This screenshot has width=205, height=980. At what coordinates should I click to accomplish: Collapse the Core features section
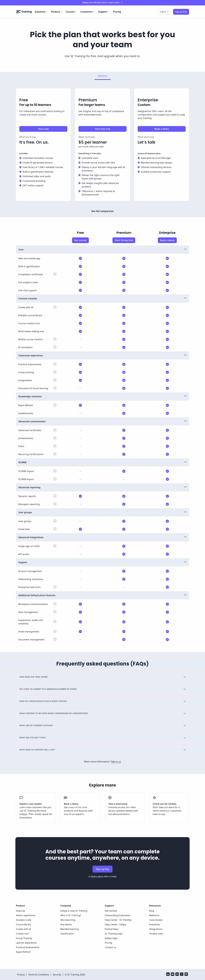point(185,249)
